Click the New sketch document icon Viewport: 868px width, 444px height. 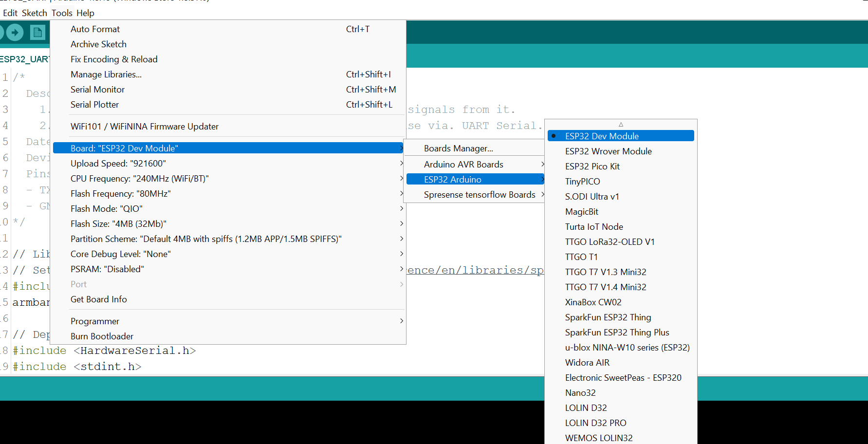coord(38,32)
